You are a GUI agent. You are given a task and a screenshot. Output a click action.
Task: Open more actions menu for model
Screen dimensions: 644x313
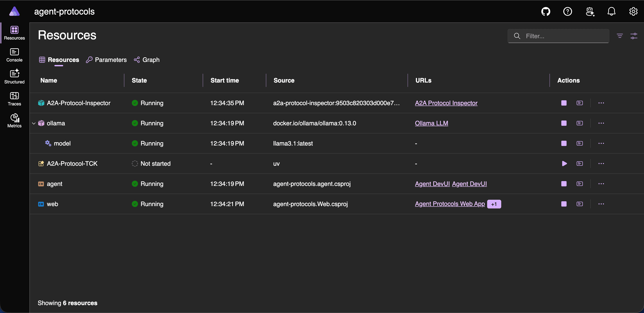click(x=601, y=143)
